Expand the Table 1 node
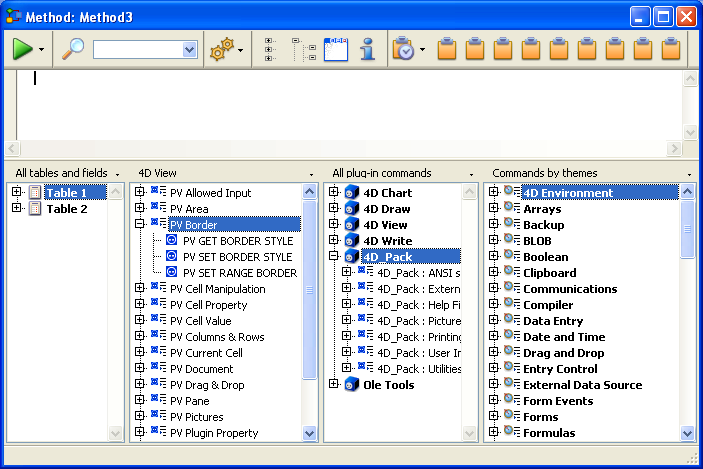Viewport: 703px width, 469px height. coord(17,193)
